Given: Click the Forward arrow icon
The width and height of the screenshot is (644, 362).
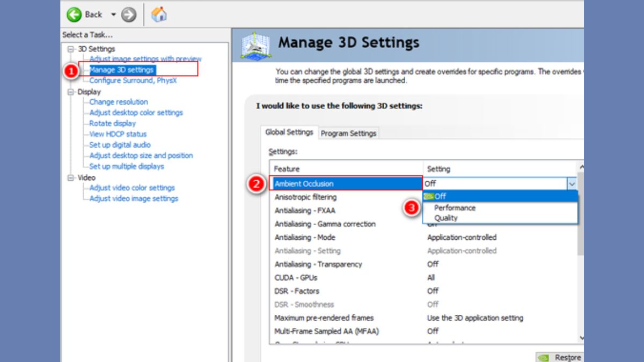Looking at the screenshot, I should click(x=129, y=14).
